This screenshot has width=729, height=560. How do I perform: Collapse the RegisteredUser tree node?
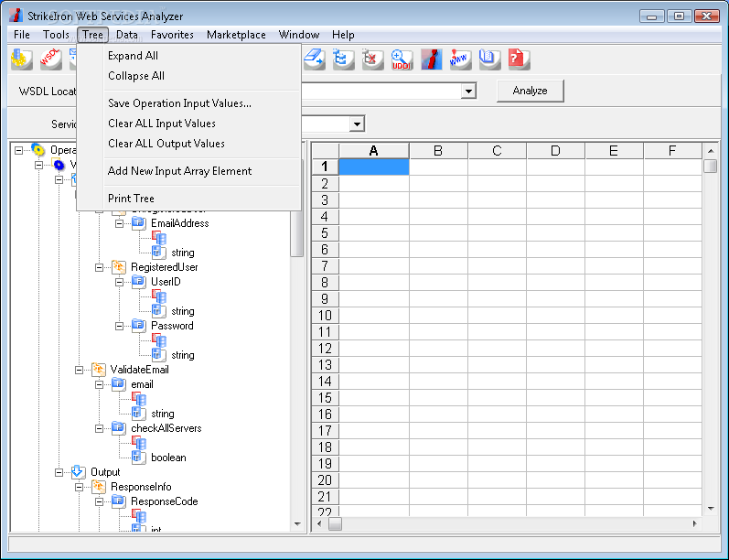[x=99, y=267]
